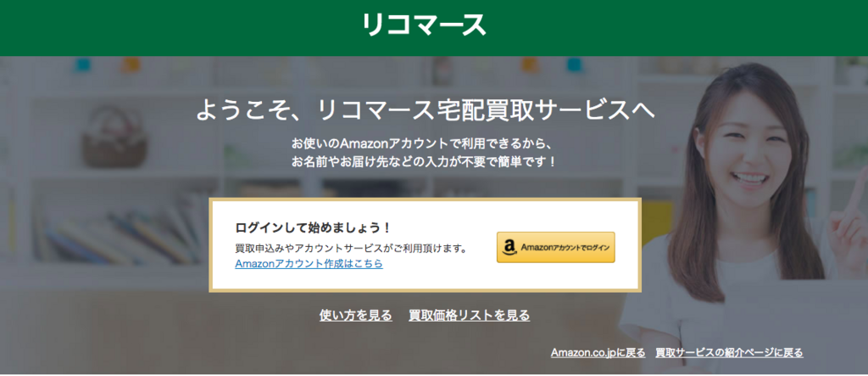This screenshot has width=868, height=376.
Task: Open the 使い方を見る link
Action: [x=356, y=316]
